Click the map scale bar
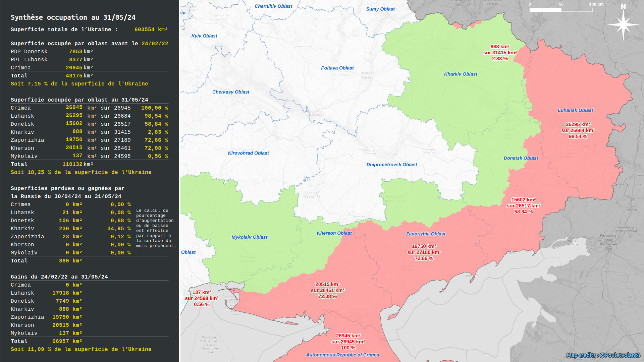This screenshot has height=362, width=644. pyautogui.click(x=561, y=10)
